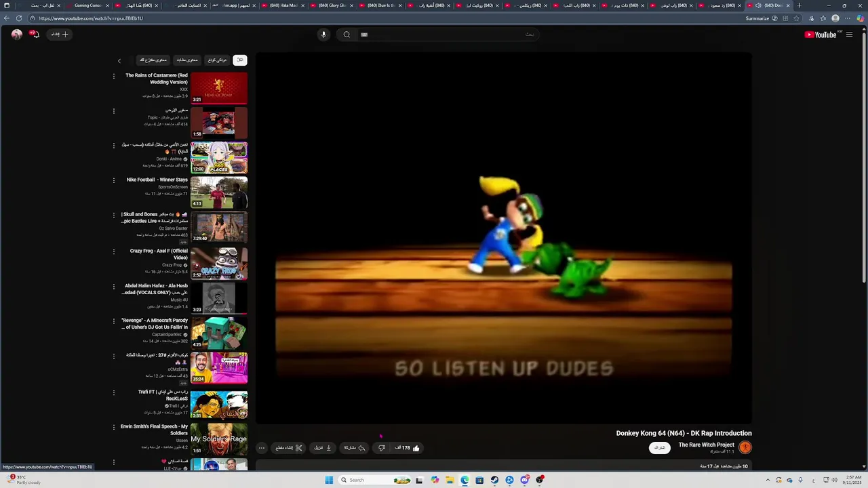Open the Erwin Smith 1:51 thumbnail
Screen dimensions: 868x488
[219, 439]
